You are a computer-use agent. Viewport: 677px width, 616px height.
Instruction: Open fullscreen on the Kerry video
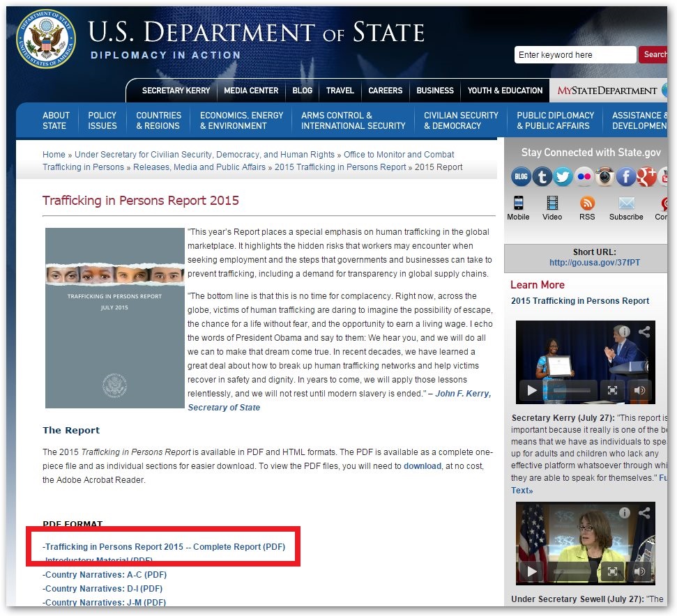pyautogui.click(x=612, y=390)
